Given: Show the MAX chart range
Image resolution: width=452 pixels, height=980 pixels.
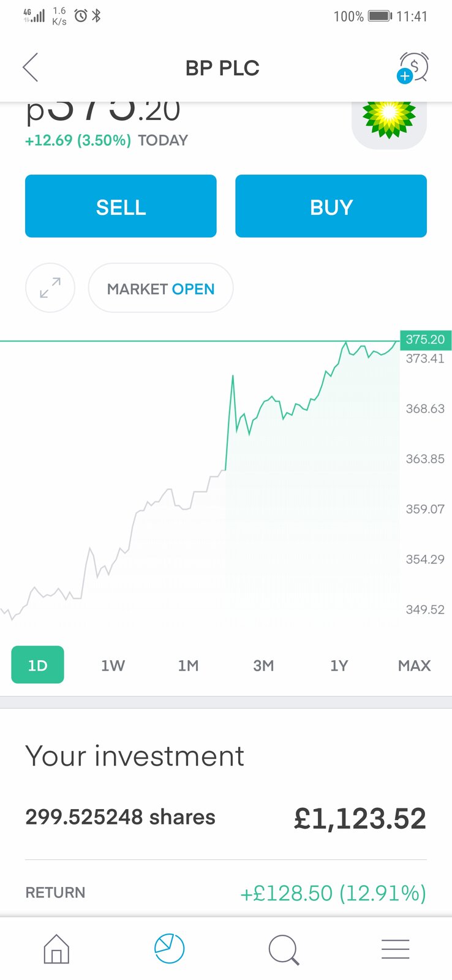Looking at the screenshot, I should pos(414,665).
